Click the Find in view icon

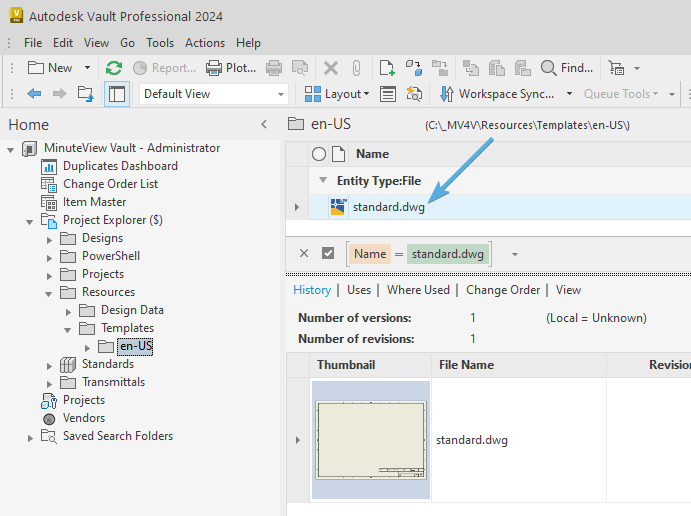point(414,94)
